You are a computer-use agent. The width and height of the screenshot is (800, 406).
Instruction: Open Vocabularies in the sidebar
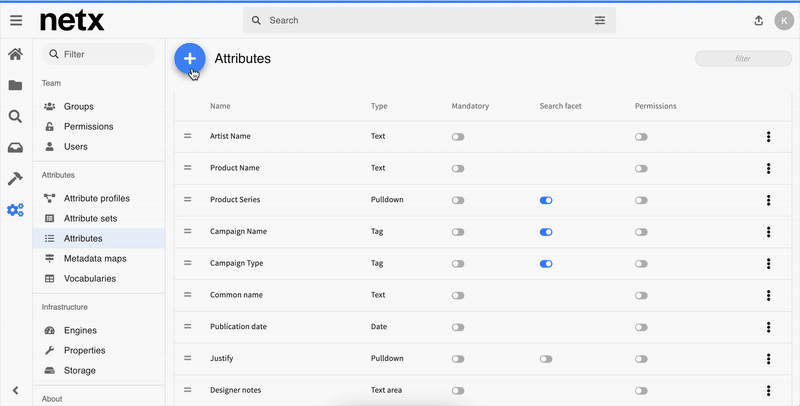tap(89, 278)
